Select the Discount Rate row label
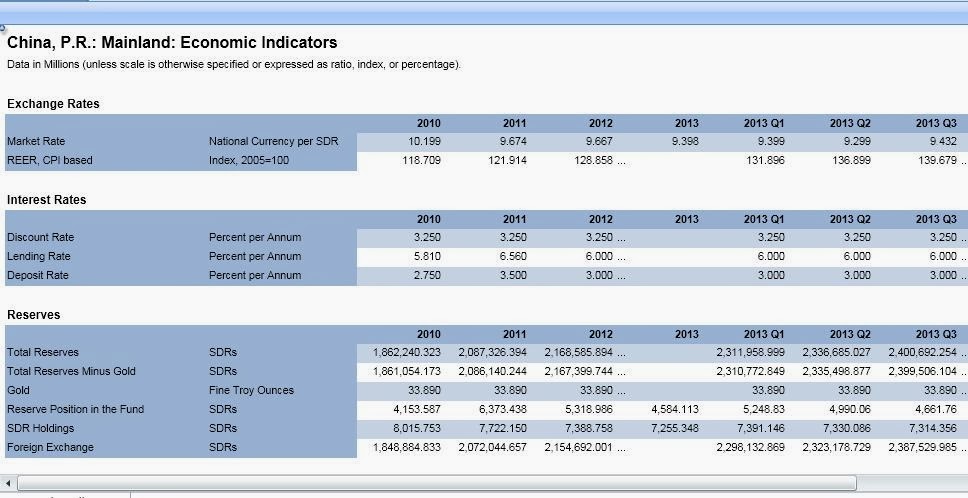This screenshot has height=498, width=968. pyautogui.click(x=41, y=238)
